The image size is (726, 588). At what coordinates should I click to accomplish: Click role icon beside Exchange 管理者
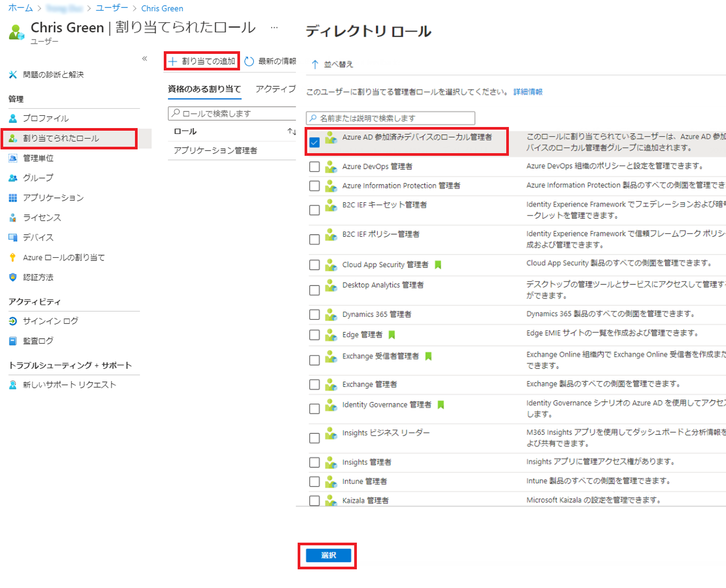(331, 384)
